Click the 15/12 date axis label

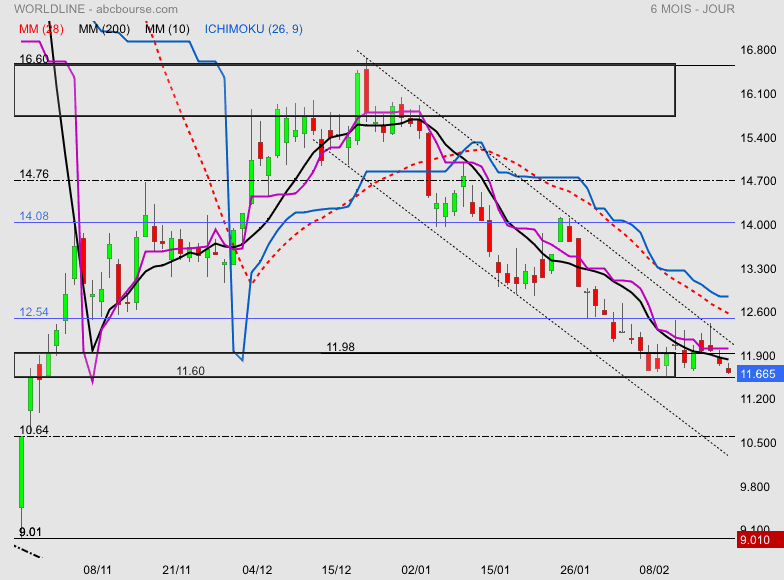336,570
